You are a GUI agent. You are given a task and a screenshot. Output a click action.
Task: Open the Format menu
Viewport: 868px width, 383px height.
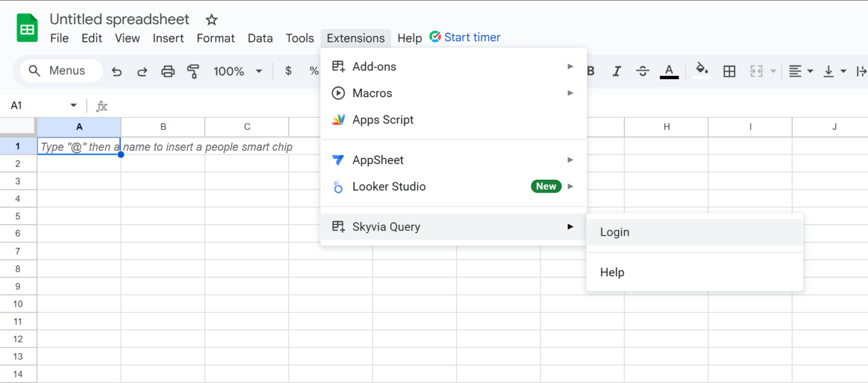(215, 38)
